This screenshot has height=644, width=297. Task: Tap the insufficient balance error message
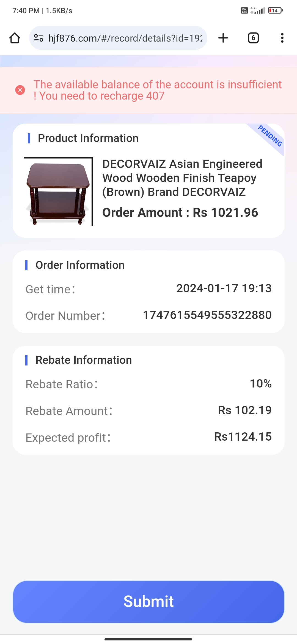(157, 90)
